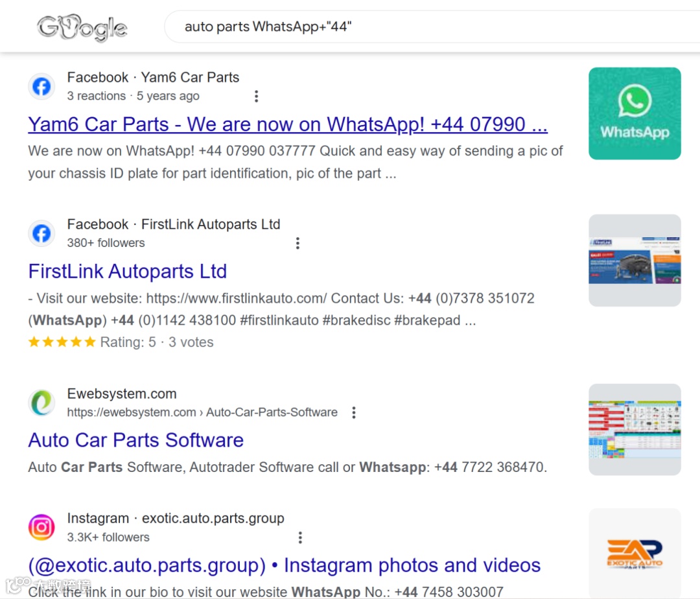Click snippet with '+44 07990 037777'
This screenshot has width=700, height=599.
click(296, 162)
